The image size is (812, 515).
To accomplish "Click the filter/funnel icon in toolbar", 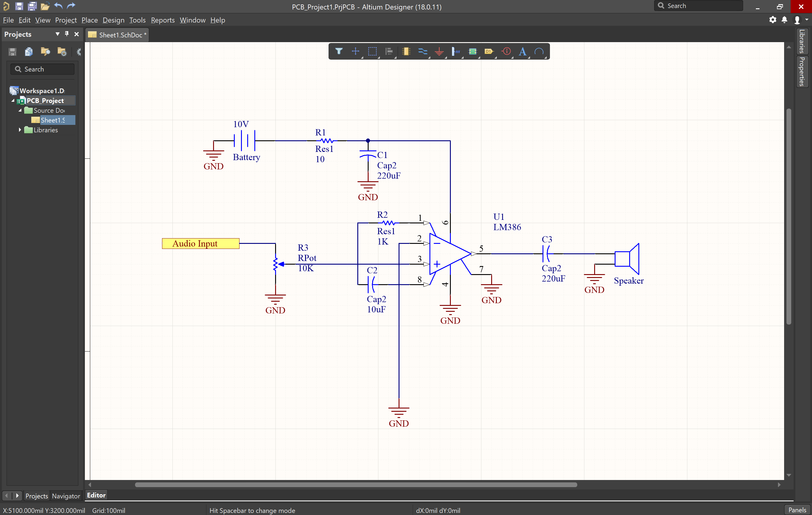I will pyautogui.click(x=339, y=51).
